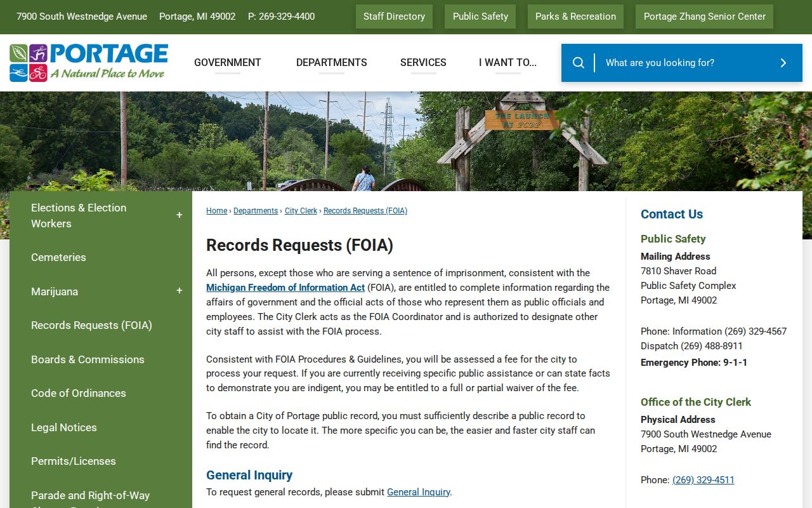
Task: Open Elections & Election Workers sidebar page
Action: [x=79, y=215]
